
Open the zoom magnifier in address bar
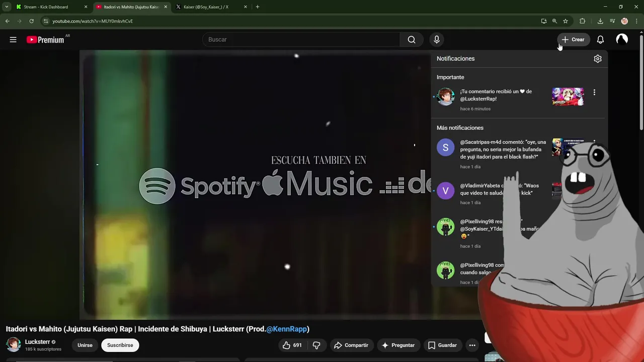click(554, 21)
